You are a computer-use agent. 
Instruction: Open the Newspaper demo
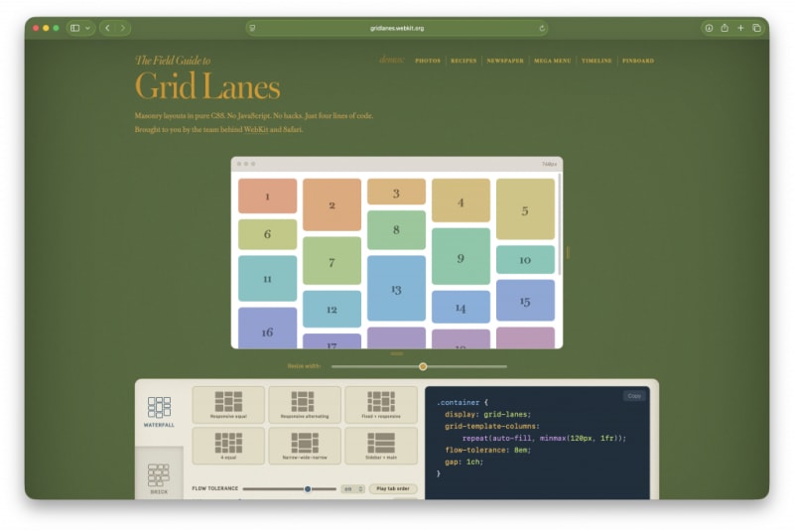(505, 61)
